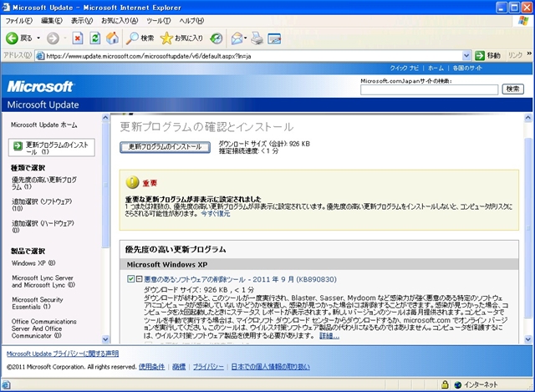
Task: Open the お気に入り(A) menu
Action: click(120, 21)
